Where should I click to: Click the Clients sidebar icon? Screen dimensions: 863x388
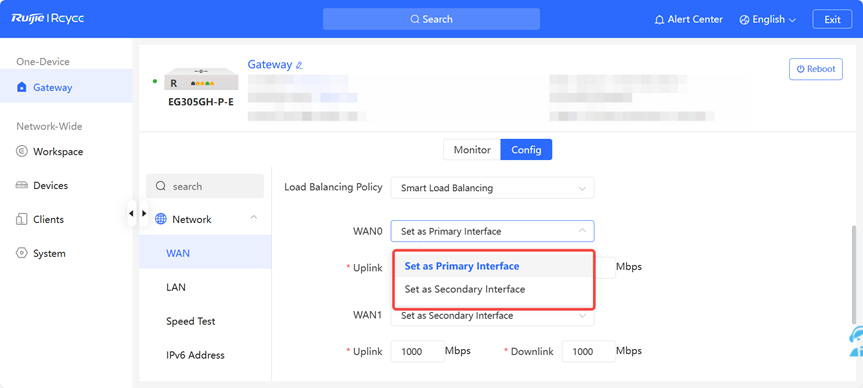point(21,220)
